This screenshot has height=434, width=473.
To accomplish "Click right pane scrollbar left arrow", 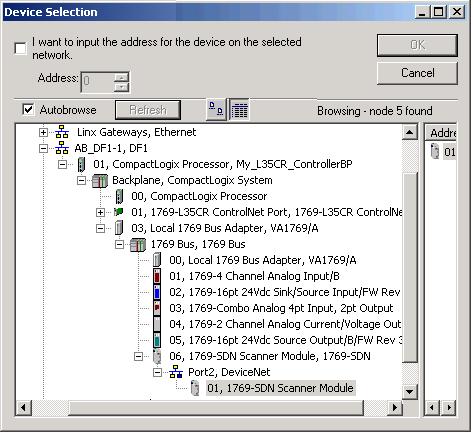I will pyautogui.click(x=432, y=407).
